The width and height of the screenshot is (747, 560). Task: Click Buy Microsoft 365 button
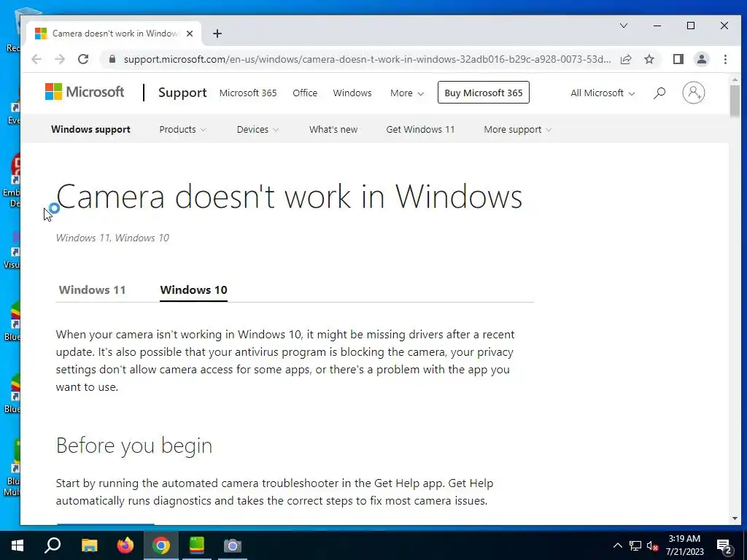pos(483,93)
